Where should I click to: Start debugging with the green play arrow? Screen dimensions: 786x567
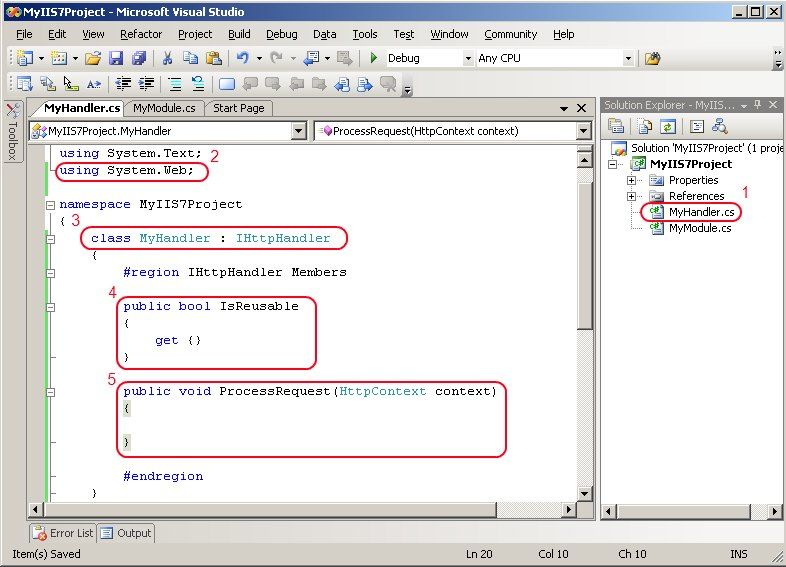coord(373,58)
